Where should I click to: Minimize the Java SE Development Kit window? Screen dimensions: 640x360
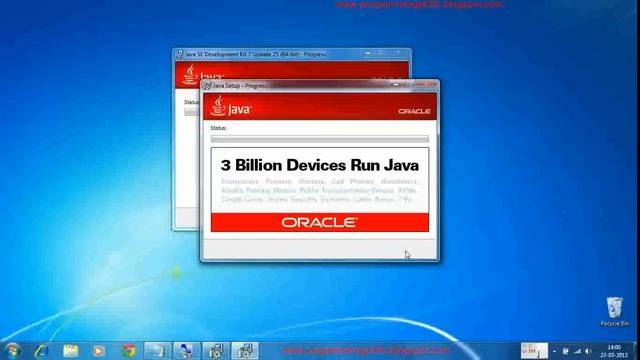pos(368,53)
